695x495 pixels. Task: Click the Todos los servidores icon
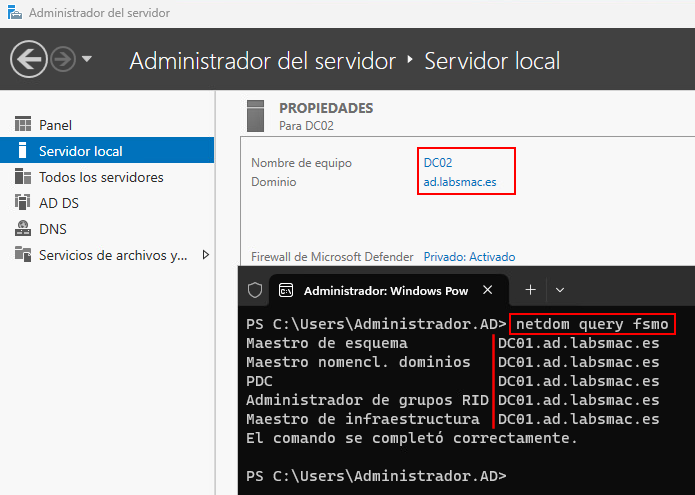coord(23,177)
